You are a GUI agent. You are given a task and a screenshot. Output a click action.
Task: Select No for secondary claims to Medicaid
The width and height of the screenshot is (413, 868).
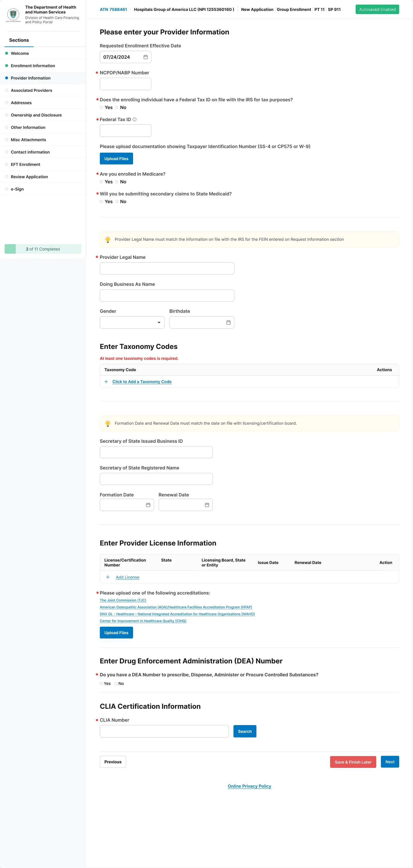point(117,201)
